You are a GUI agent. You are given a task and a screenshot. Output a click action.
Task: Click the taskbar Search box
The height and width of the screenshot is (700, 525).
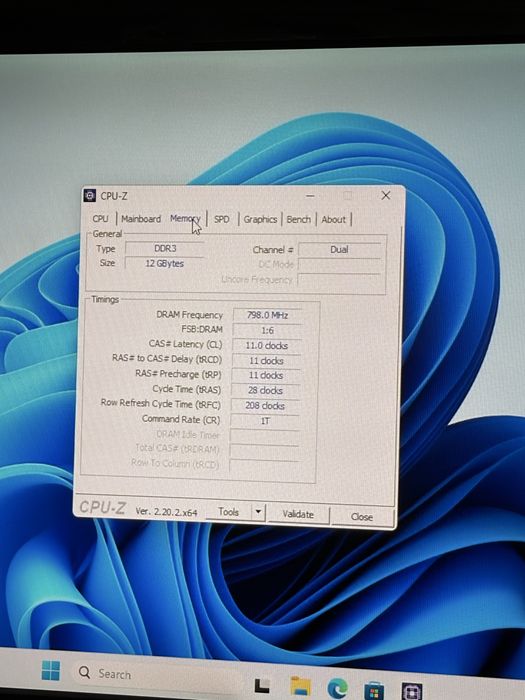pos(156,674)
